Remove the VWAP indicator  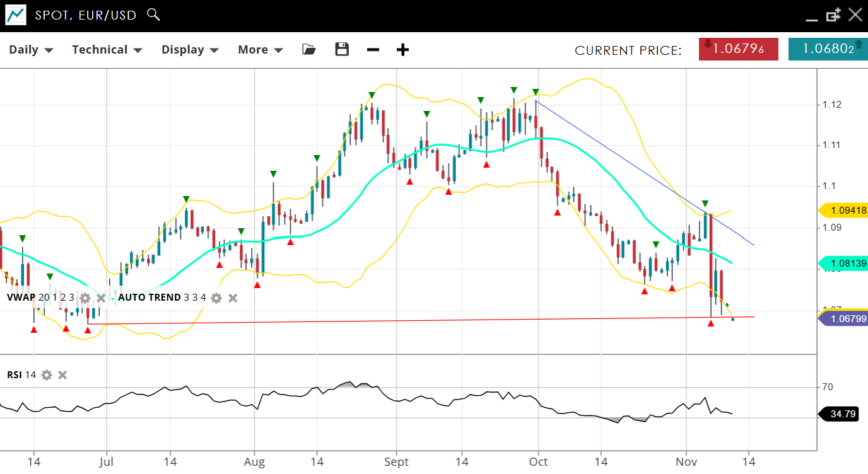point(101,298)
